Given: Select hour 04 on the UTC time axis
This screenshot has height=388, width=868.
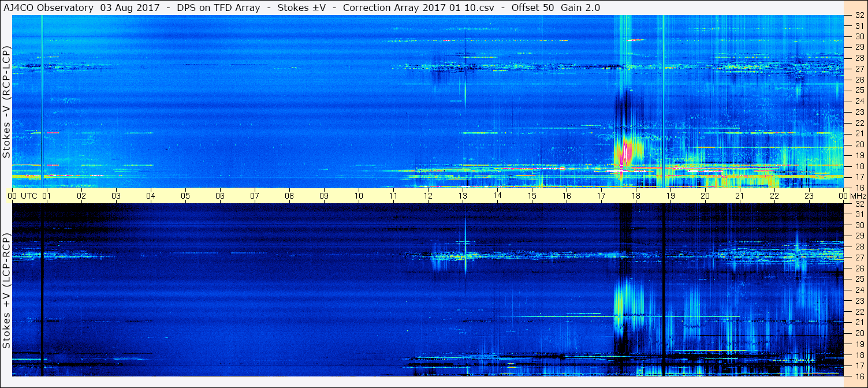Looking at the screenshot, I should click(151, 196).
